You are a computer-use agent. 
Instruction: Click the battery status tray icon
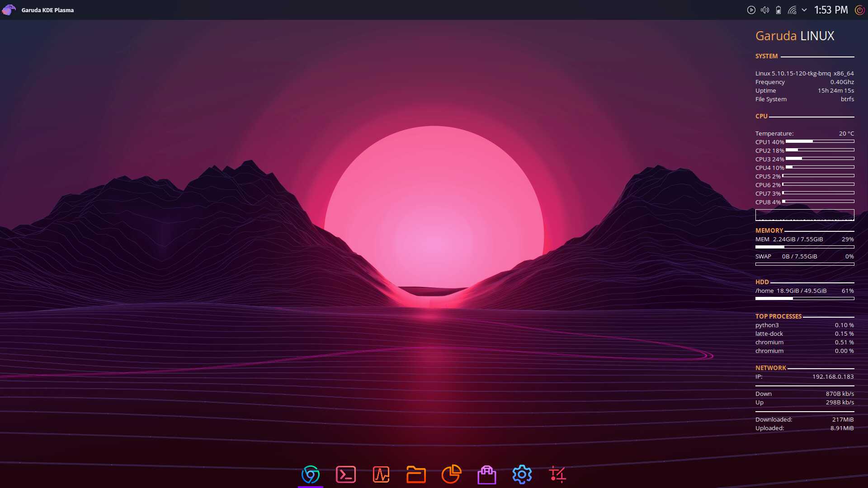778,10
